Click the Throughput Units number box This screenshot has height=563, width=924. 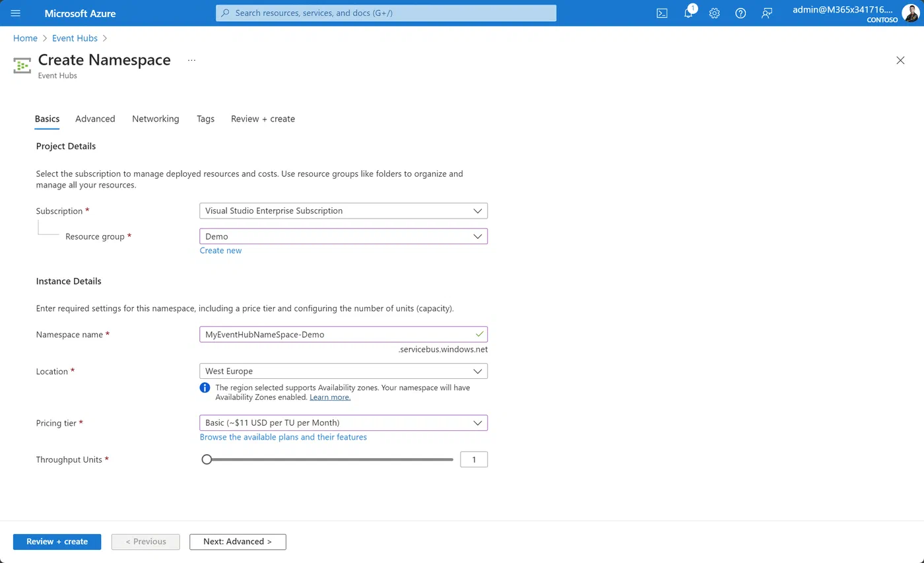point(474,459)
